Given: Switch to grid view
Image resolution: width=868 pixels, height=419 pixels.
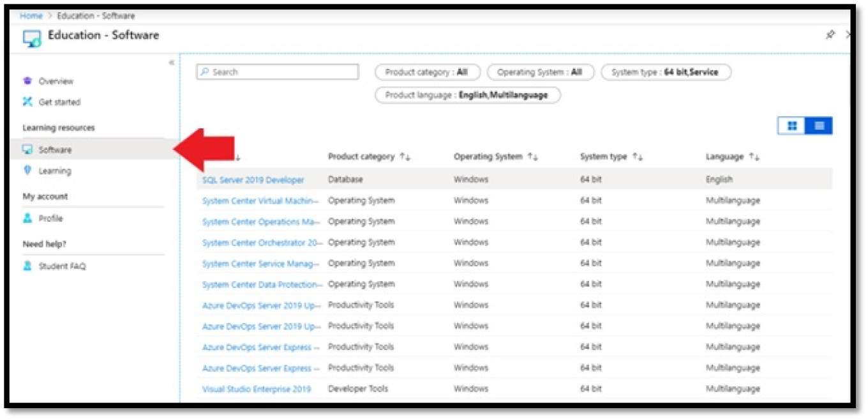Looking at the screenshot, I should tap(792, 125).
